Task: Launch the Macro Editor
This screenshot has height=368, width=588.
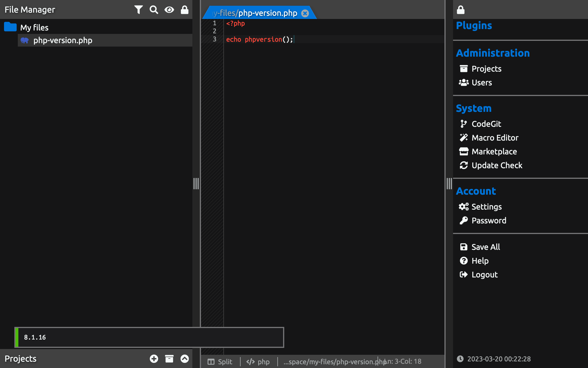Action: pyautogui.click(x=495, y=138)
